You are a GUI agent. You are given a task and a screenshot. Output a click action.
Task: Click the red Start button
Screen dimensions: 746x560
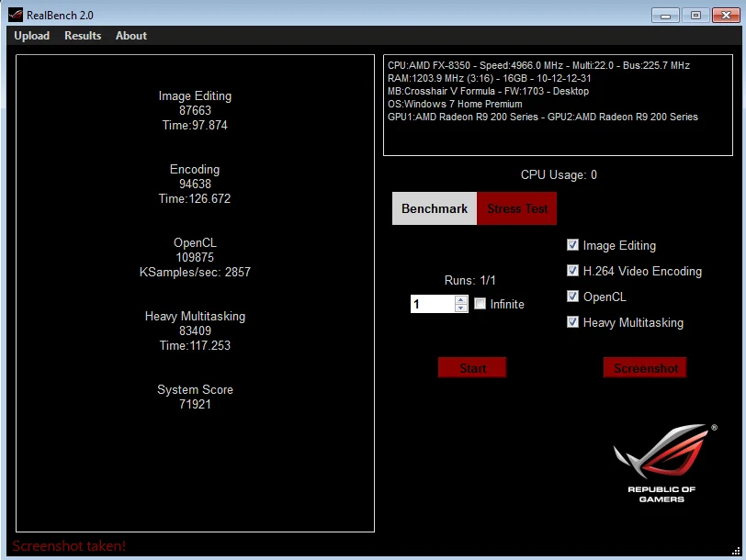472,368
